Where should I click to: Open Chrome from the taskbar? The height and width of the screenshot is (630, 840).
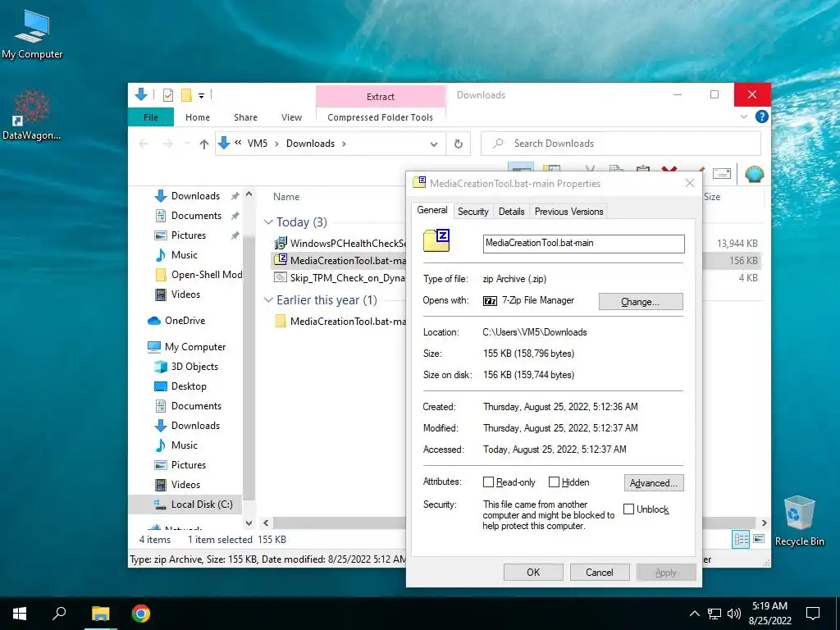coord(141,614)
